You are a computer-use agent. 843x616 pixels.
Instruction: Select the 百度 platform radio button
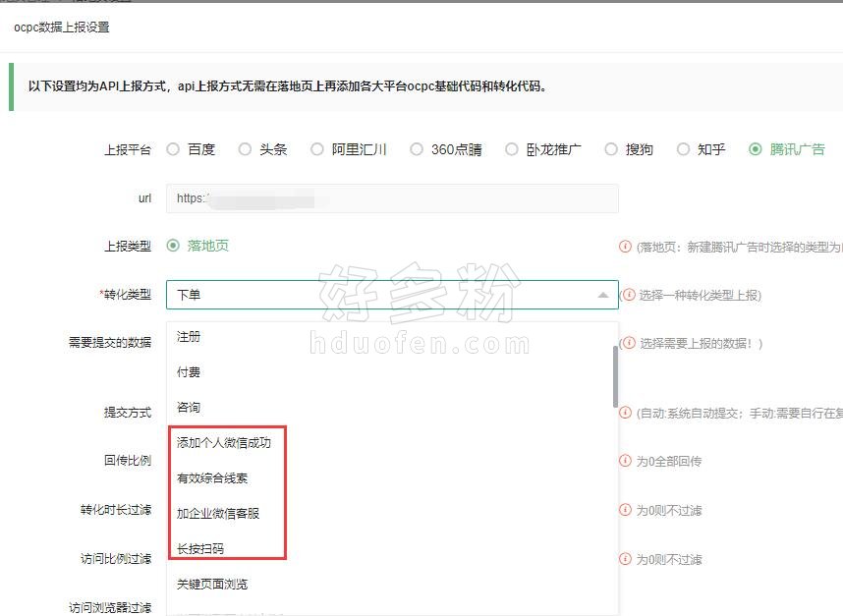coord(173,149)
